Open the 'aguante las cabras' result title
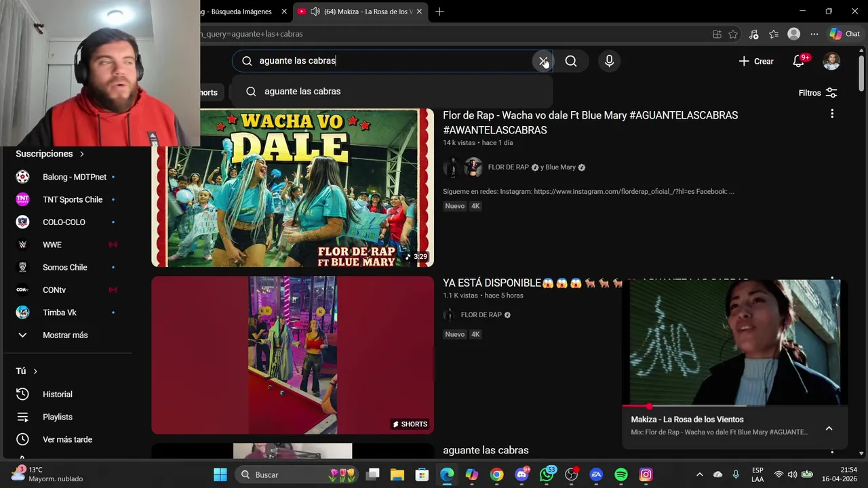This screenshot has height=488, width=868. [486, 450]
